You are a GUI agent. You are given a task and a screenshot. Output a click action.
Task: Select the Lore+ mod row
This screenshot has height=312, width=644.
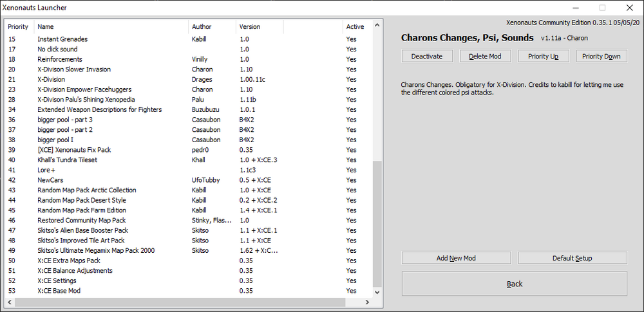[x=189, y=170]
